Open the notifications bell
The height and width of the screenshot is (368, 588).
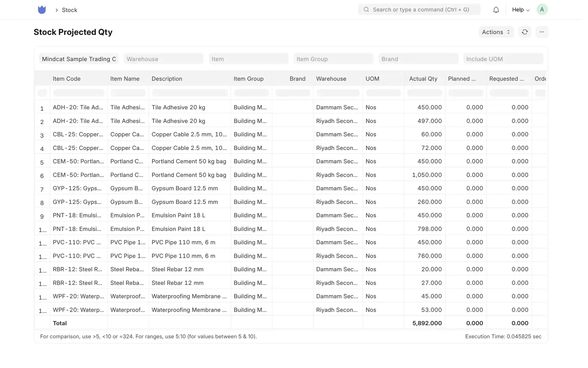[496, 10]
